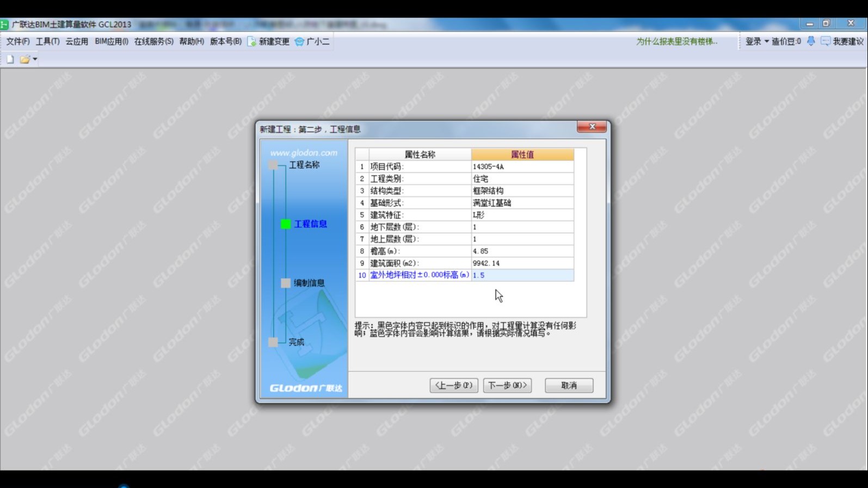The height and width of the screenshot is (488, 868).
Task: Click the row label 结构类型
Action: click(387, 190)
